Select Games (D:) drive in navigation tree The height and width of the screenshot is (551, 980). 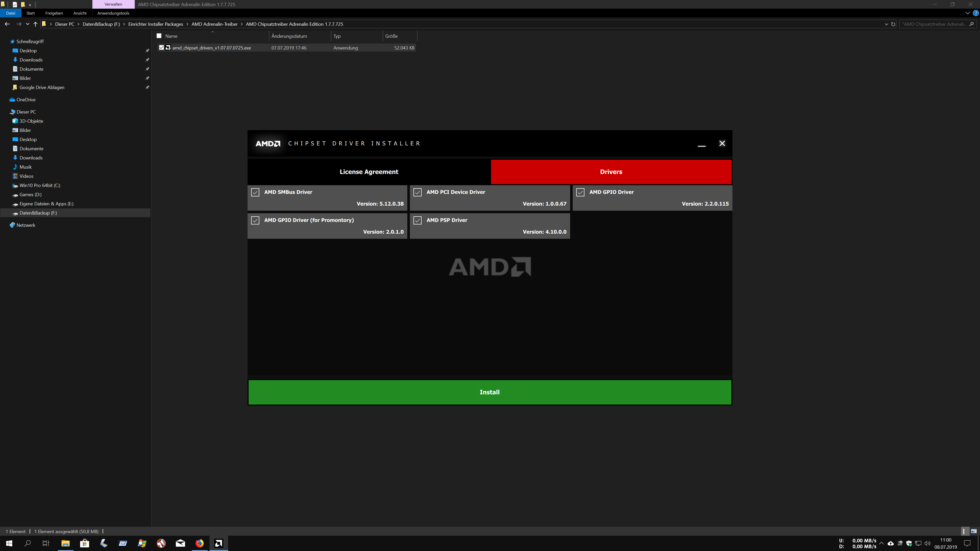click(30, 195)
